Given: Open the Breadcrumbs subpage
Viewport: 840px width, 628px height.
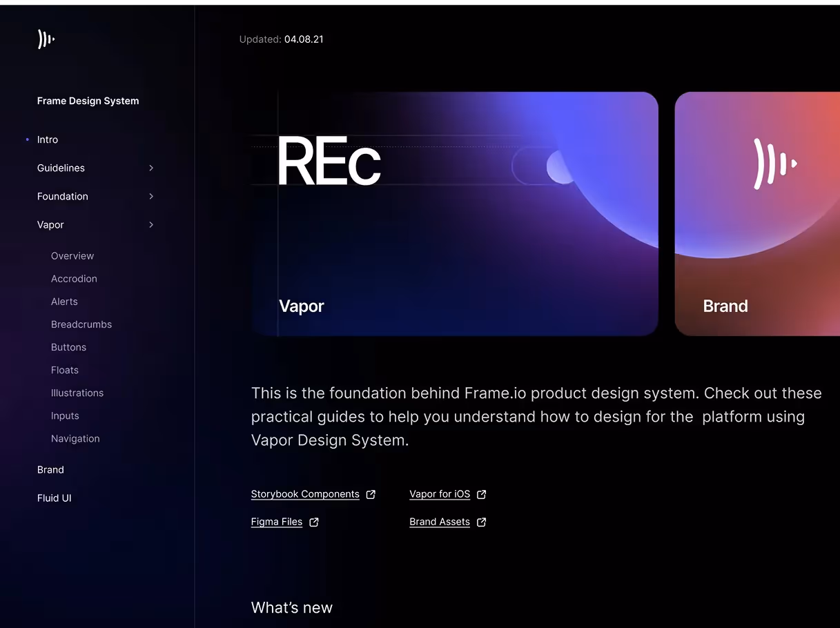Looking at the screenshot, I should [x=81, y=324].
